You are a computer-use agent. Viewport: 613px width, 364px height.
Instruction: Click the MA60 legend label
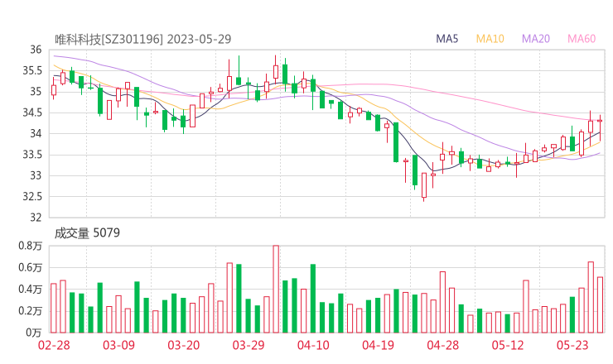pos(582,39)
